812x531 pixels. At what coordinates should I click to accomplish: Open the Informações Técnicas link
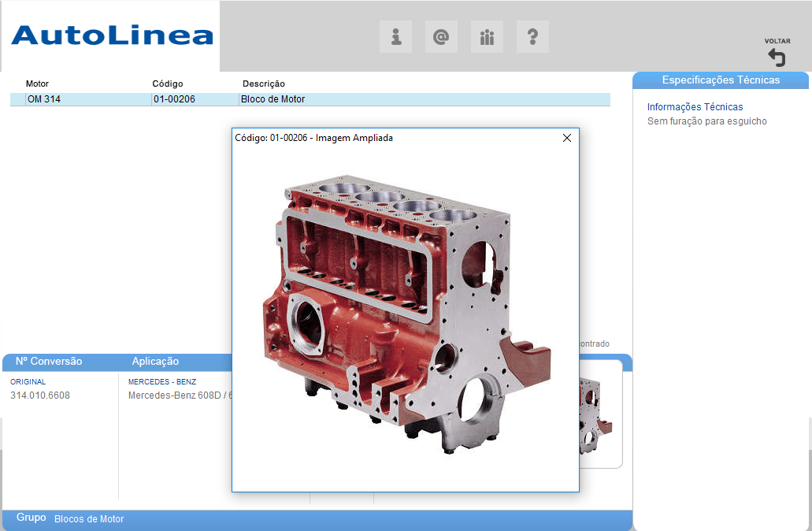(695, 107)
